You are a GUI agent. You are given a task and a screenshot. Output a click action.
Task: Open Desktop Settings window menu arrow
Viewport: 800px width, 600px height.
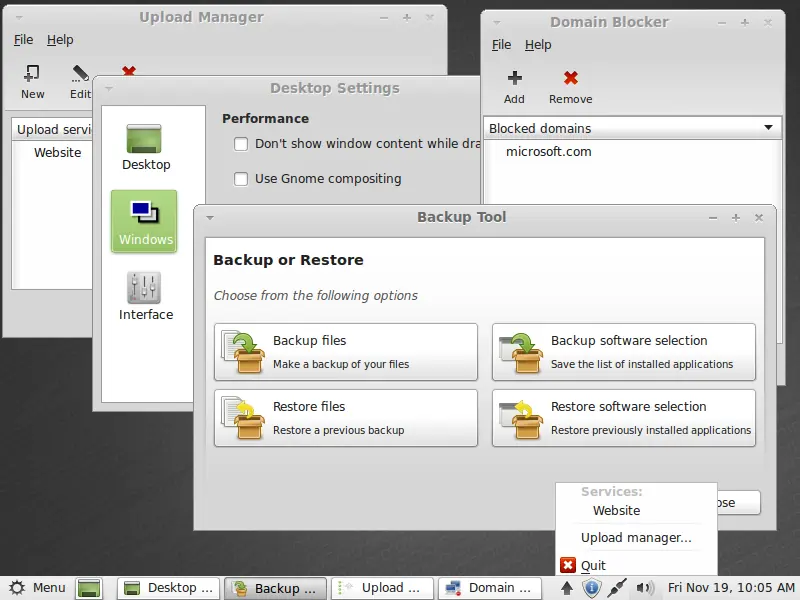(109, 89)
